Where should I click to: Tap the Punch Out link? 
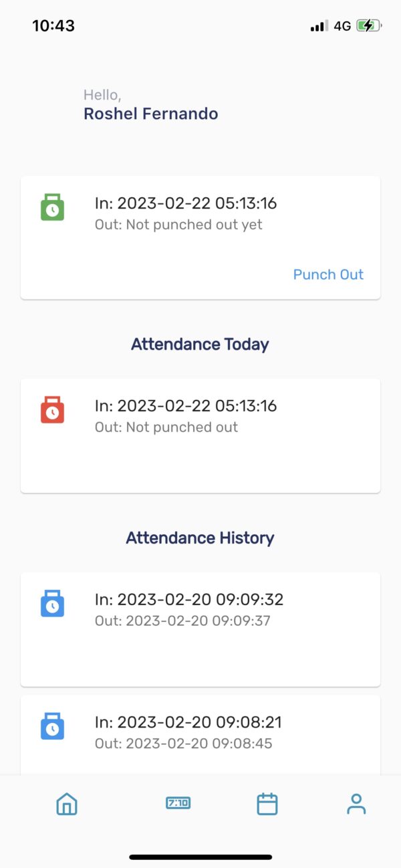point(328,274)
